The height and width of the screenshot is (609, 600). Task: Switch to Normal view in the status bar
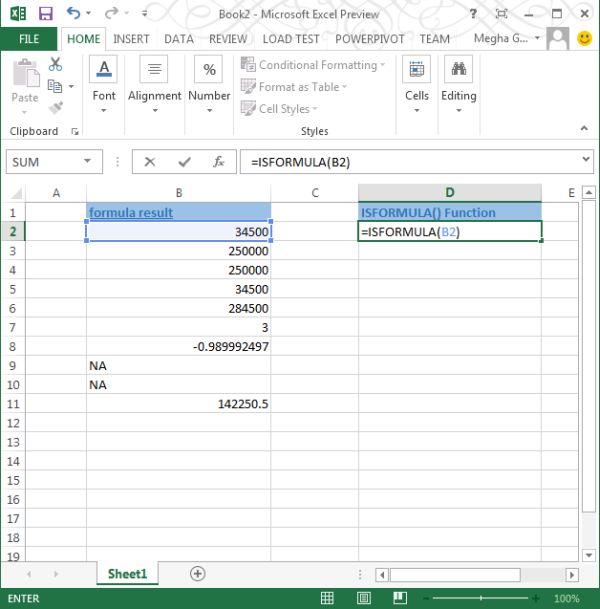pos(327,598)
